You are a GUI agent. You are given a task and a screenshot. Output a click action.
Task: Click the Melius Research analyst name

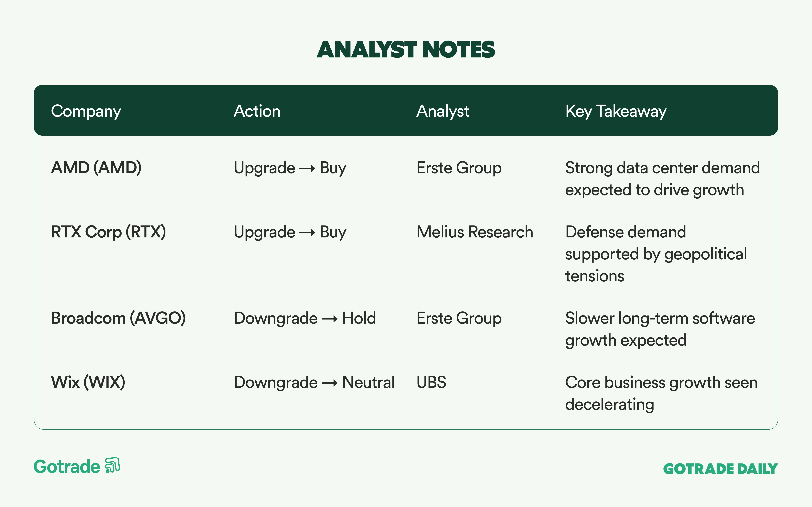pos(475,232)
